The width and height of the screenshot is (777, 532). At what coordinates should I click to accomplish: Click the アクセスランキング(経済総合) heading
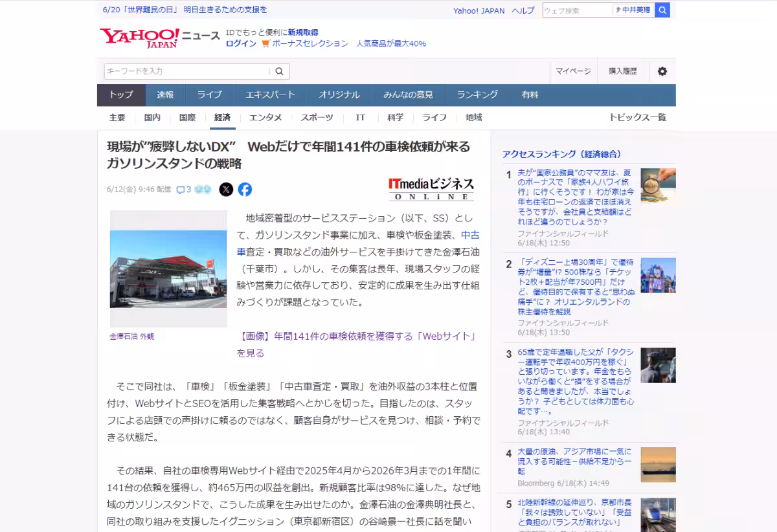pos(562,154)
